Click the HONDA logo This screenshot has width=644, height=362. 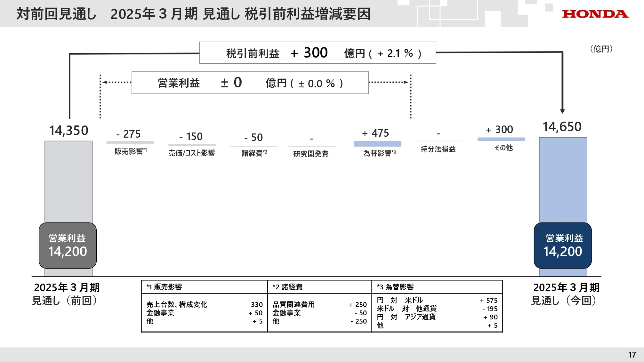pyautogui.click(x=595, y=14)
